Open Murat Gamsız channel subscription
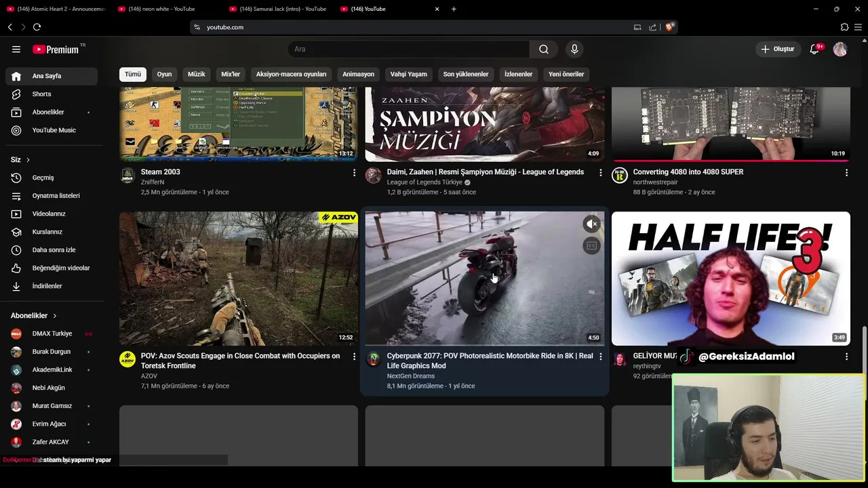The image size is (868, 488). [x=52, y=406]
